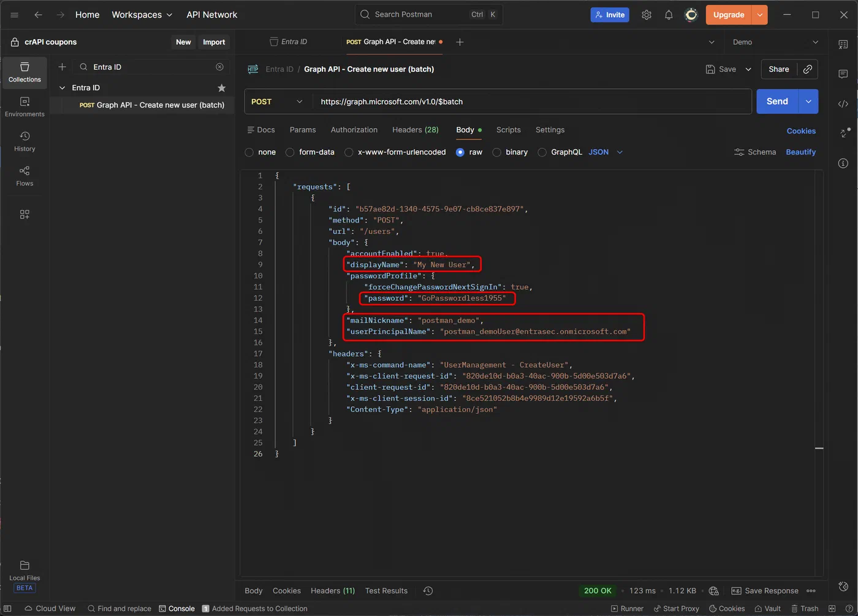Click the request URL input field
Screen dimensions: 858x616
532,102
